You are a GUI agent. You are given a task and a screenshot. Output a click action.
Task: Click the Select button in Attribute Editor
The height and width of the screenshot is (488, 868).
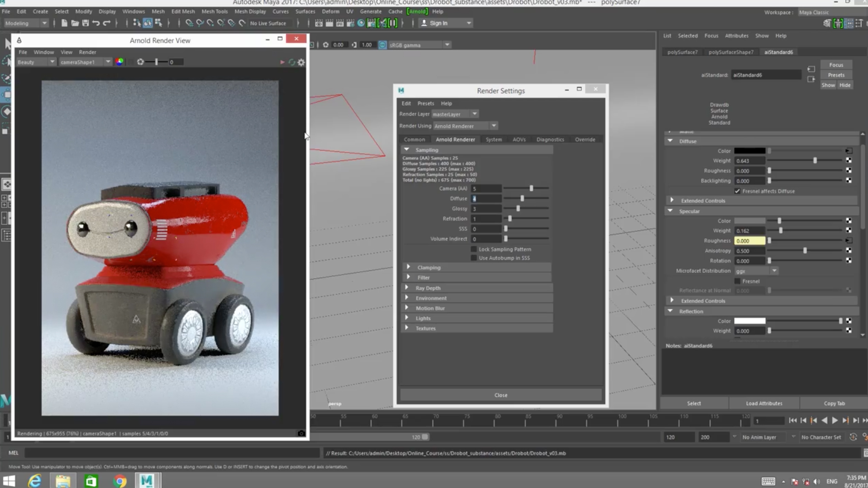coord(694,403)
